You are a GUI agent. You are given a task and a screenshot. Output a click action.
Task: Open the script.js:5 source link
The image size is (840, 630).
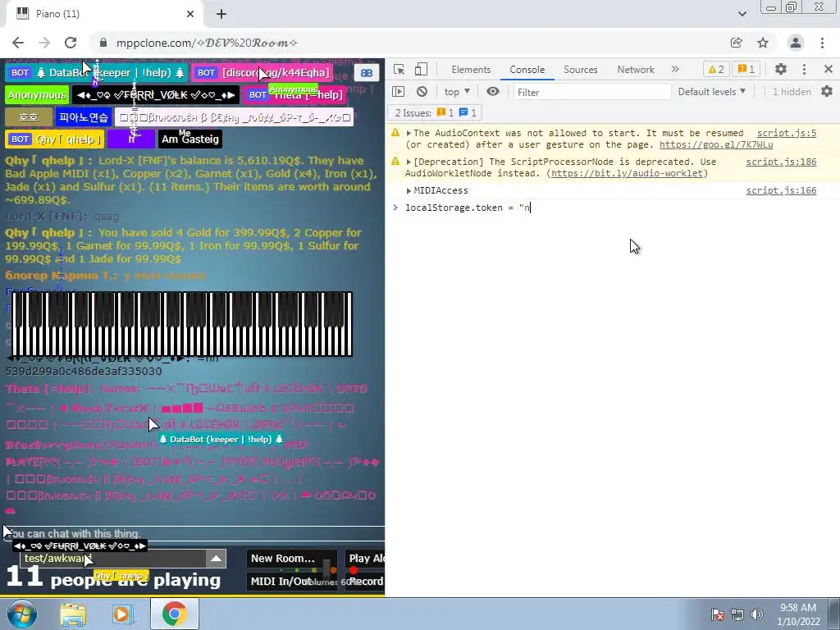(787, 133)
